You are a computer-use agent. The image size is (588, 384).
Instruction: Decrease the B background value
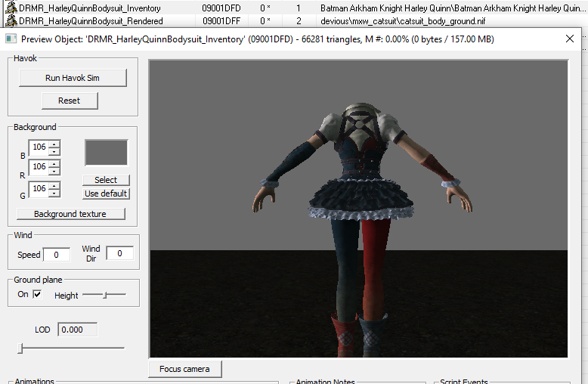click(x=54, y=151)
